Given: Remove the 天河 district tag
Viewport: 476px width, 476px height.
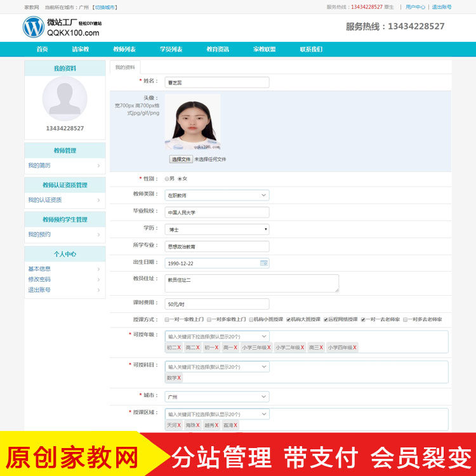Looking at the screenshot, I should [179, 425].
